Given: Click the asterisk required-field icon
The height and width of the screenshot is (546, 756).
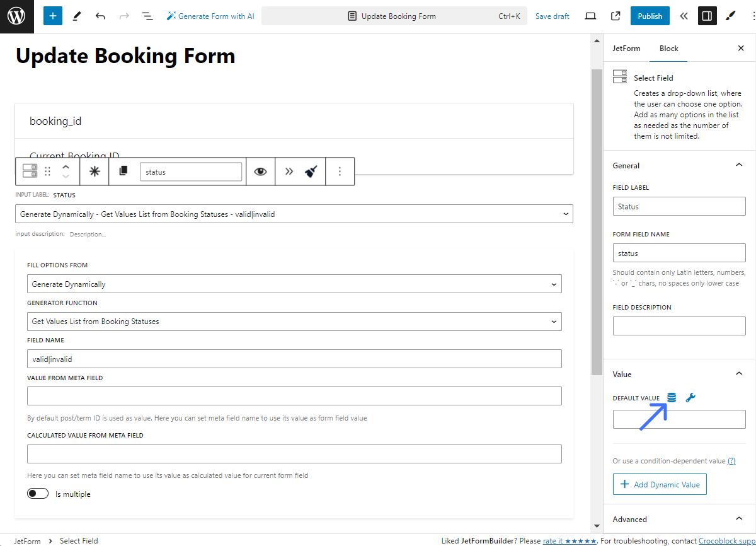Looking at the screenshot, I should coord(94,171).
